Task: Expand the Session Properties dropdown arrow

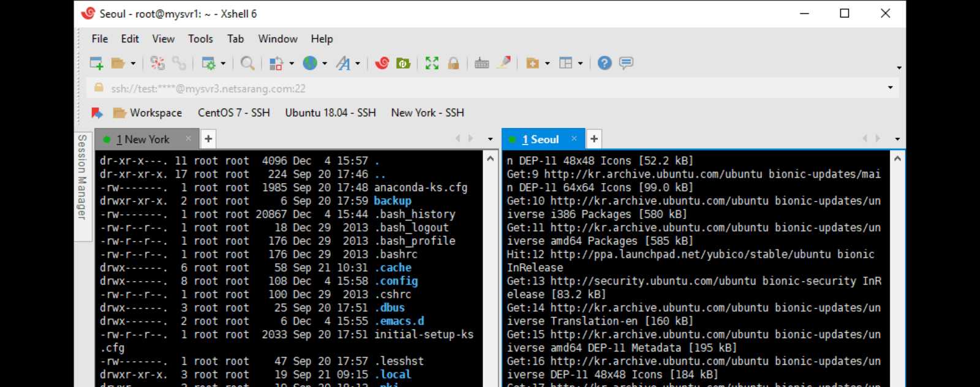Action: 224,63
